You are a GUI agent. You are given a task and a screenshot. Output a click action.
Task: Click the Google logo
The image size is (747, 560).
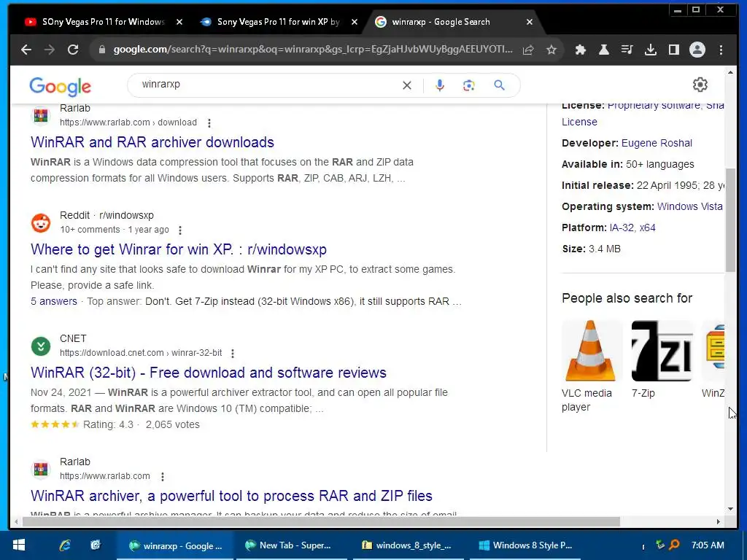coord(60,87)
